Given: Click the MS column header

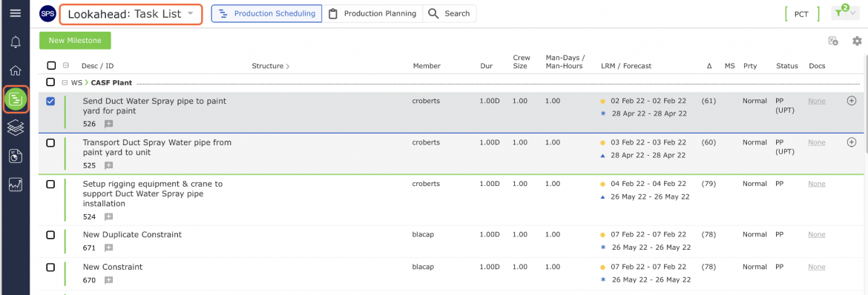Looking at the screenshot, I should point(729,66).
